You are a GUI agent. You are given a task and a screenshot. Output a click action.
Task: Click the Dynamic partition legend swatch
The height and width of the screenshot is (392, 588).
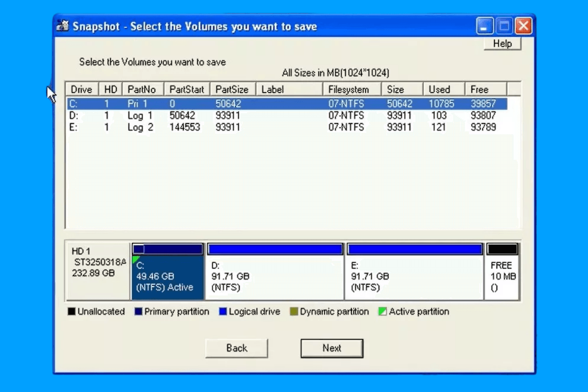tap(294, 312)
